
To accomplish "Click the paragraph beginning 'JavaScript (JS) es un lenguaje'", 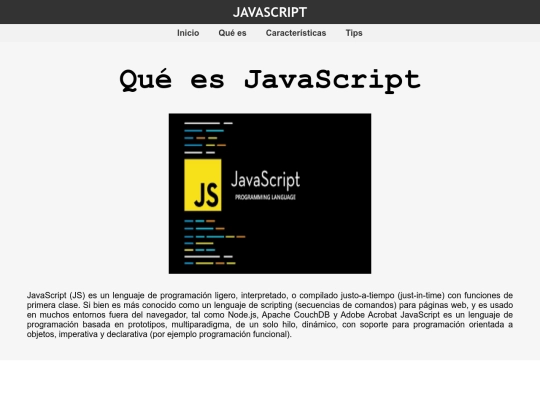I will pyautogui.click(x=270, y=314).
